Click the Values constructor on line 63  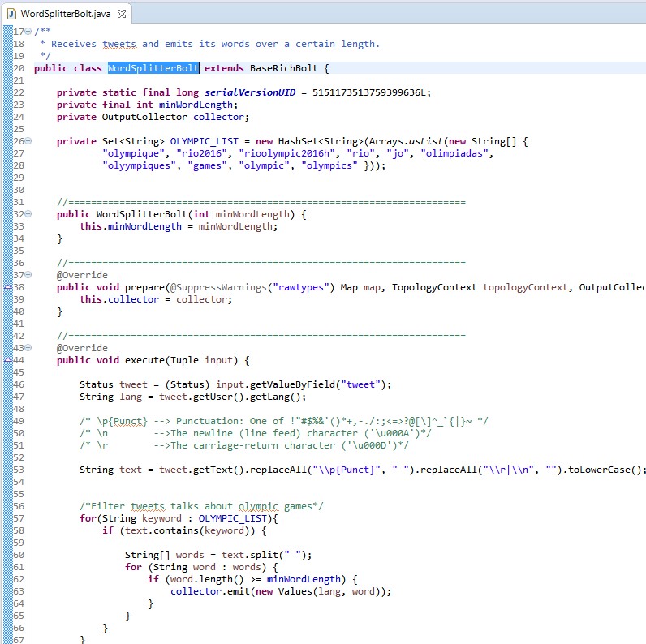295,591
